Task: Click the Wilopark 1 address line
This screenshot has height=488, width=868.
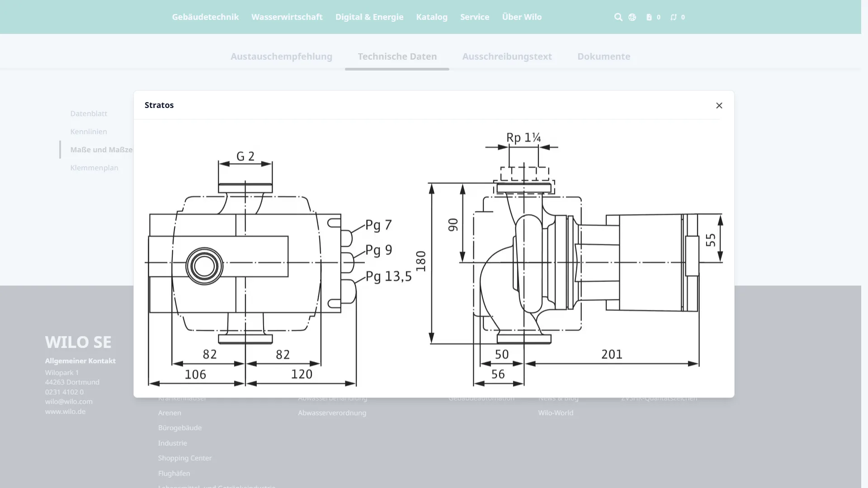Action: 62,372
